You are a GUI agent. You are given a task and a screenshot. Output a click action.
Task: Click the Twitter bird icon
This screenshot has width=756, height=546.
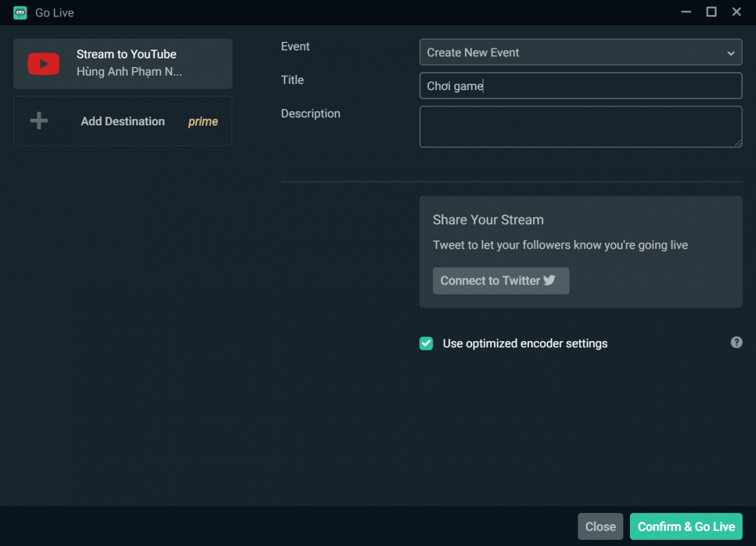pos(549,280)
